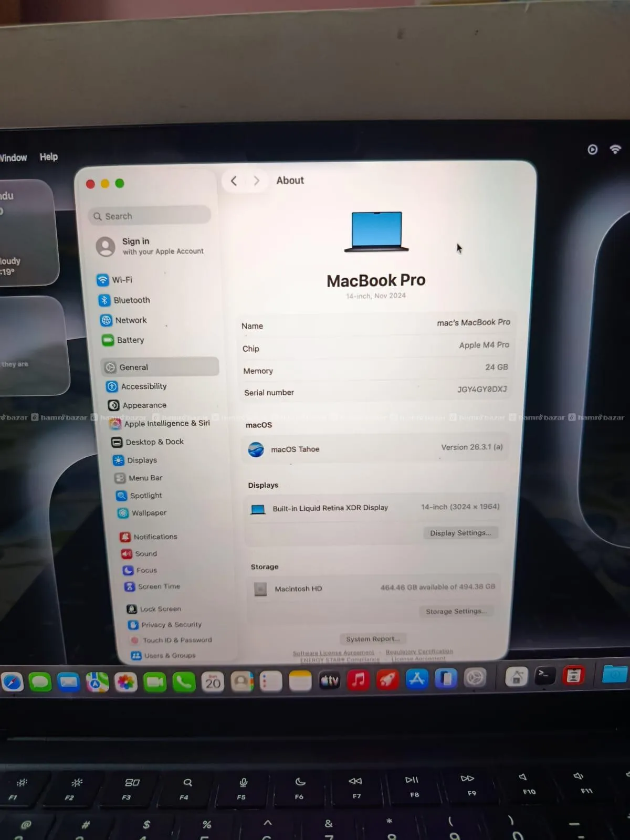The image size is (630, 840).
Task: Open the red rocket app in Dock
Action: coord(387,680)
